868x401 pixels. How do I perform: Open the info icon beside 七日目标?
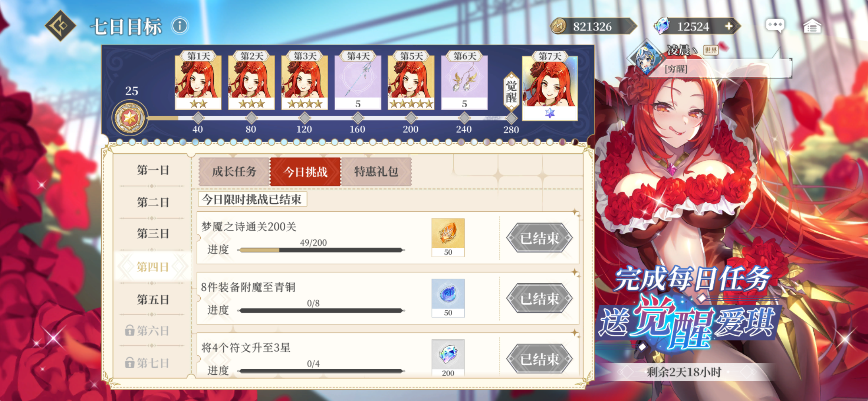[x=180, y=26]
